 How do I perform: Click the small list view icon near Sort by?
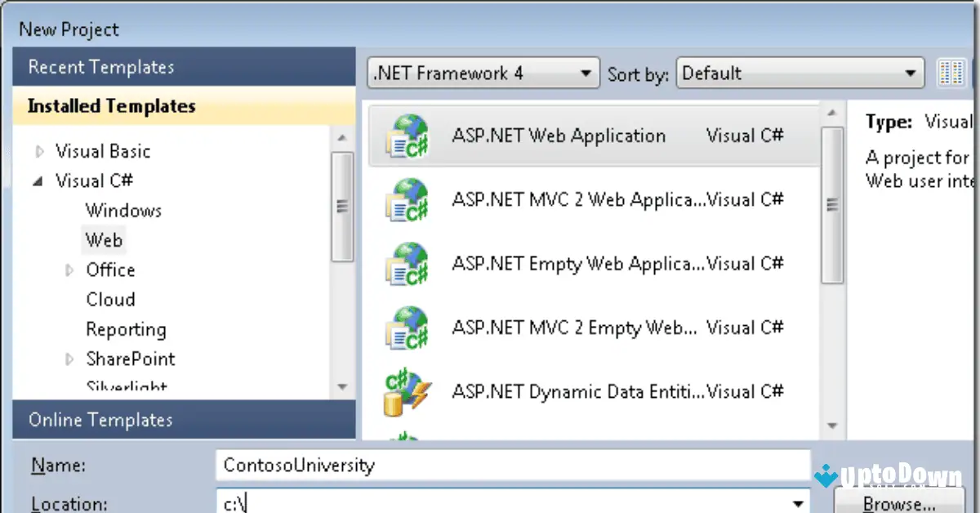[x=951, y=72]
